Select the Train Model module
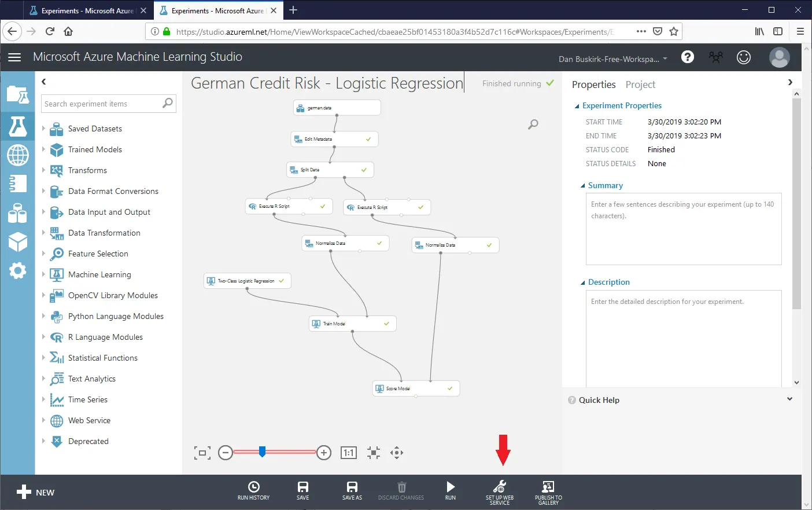The height and width of the screenshot is (510, 812). (x=353, y=324)
